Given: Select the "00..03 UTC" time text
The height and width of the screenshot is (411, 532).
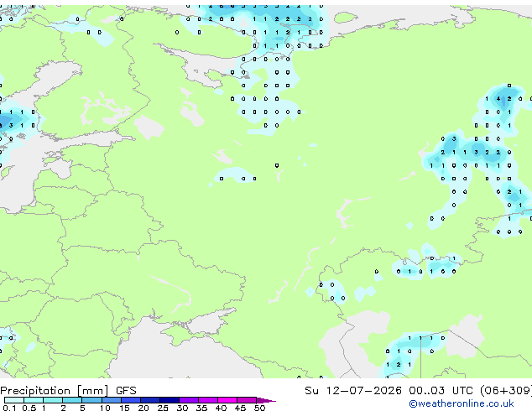Looking at the screenshot, I should coord(441,391).
